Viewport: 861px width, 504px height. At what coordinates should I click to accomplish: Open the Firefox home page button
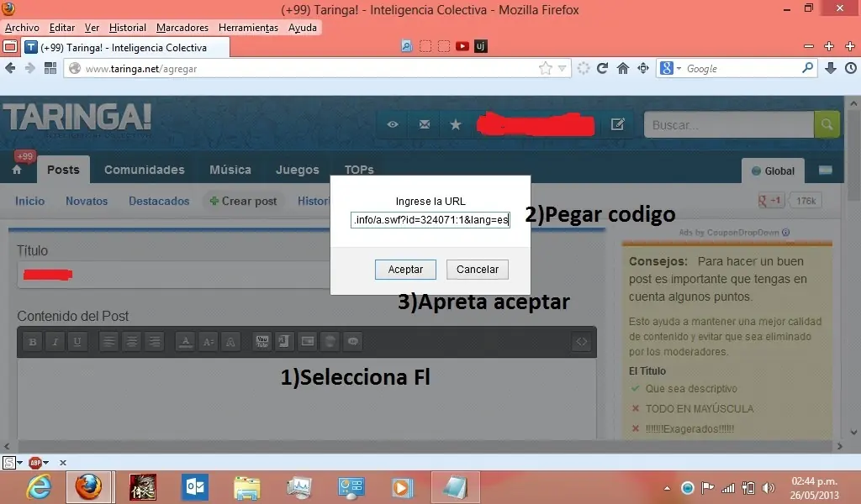[x=623, y=68]
